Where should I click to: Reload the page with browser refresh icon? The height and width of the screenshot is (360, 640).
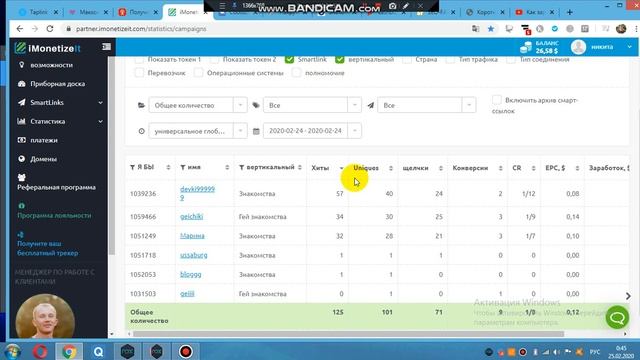[50, 29]
